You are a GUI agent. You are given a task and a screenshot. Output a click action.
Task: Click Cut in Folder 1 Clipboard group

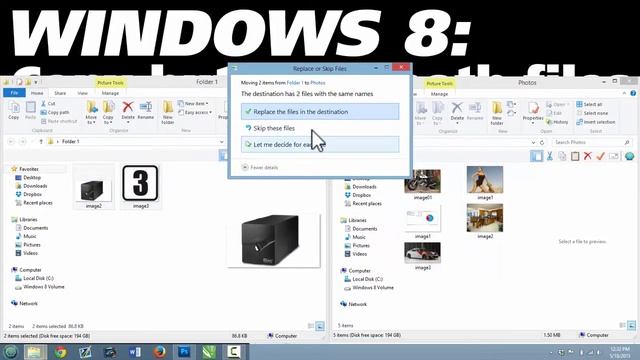(x=48, y=104)
